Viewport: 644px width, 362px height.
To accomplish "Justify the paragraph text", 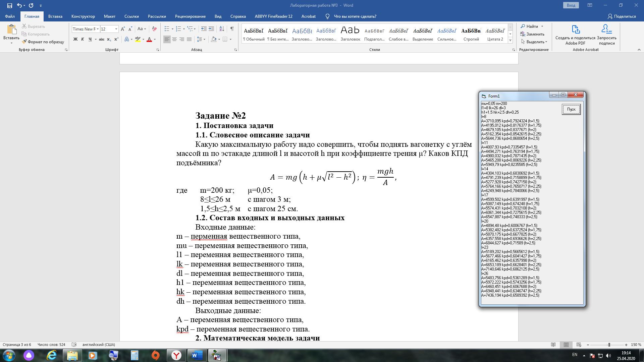I will click(189, 39).
